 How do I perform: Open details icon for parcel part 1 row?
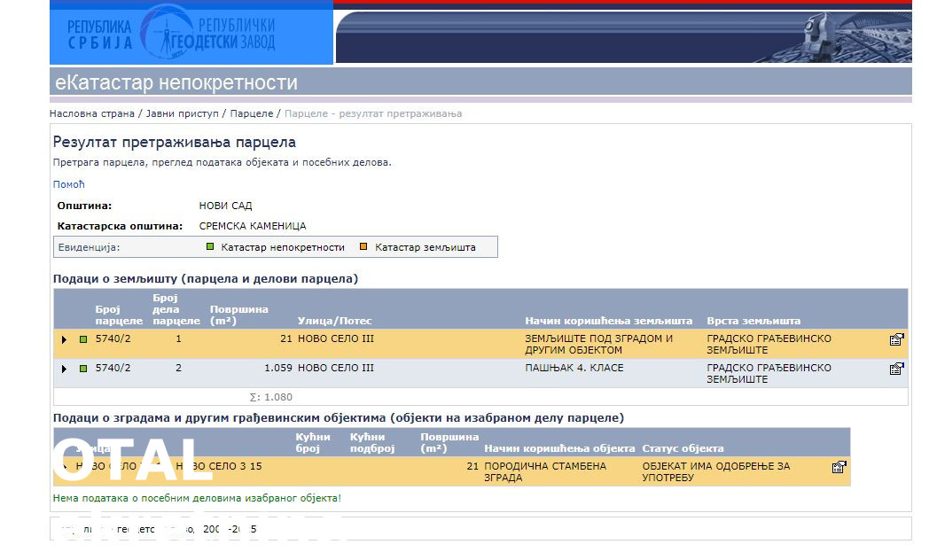(896, 339)
